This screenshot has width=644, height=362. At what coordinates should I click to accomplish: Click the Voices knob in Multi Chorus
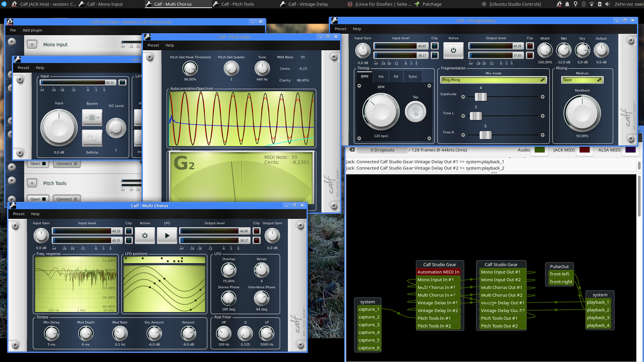pyautogui.click(x=262, y=270)
